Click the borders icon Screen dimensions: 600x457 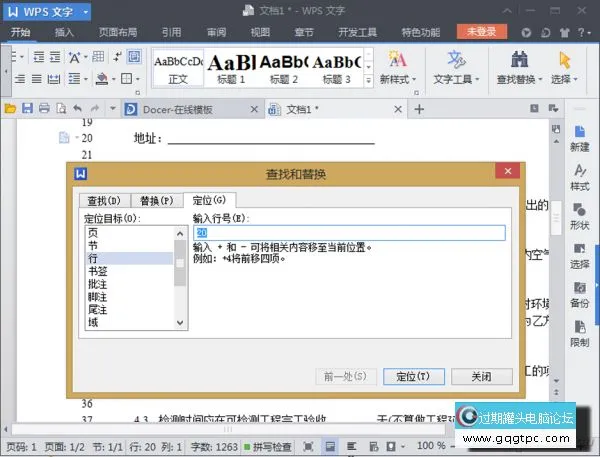point(126,79)
